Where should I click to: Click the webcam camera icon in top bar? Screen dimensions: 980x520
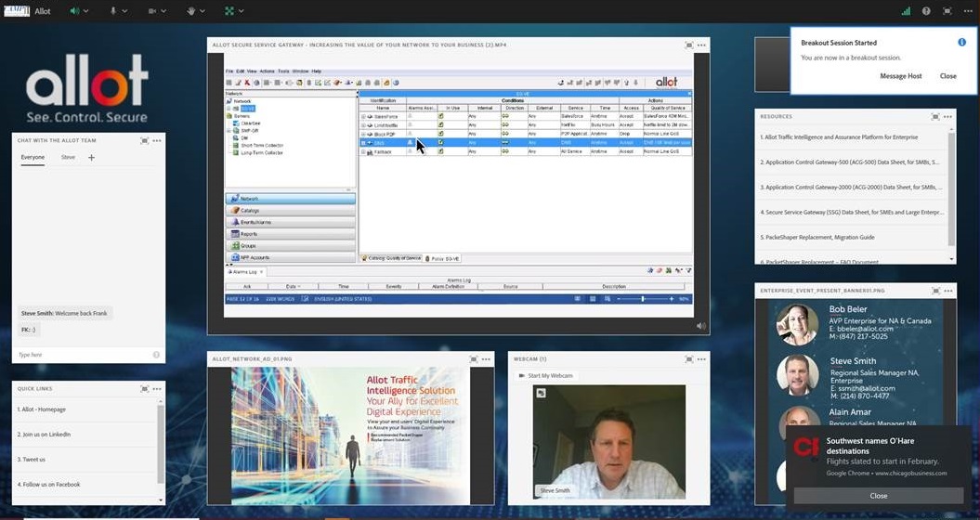click(152, 10)
